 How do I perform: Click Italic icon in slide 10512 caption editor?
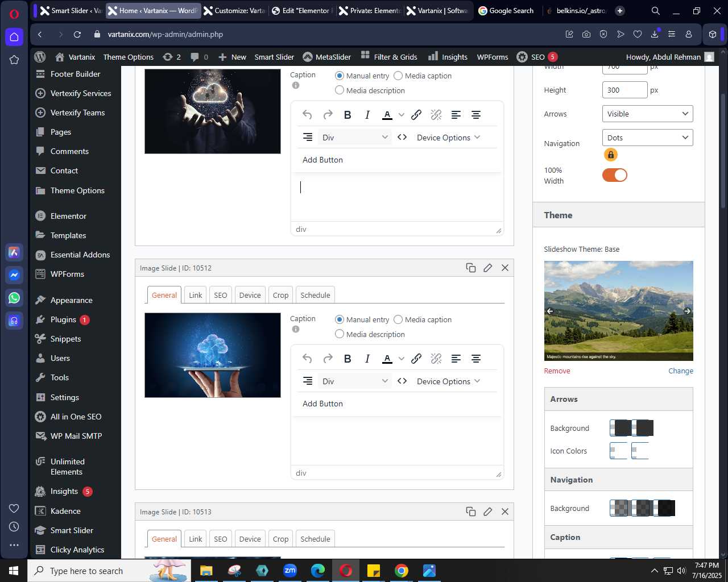click(x=367, y=359)
